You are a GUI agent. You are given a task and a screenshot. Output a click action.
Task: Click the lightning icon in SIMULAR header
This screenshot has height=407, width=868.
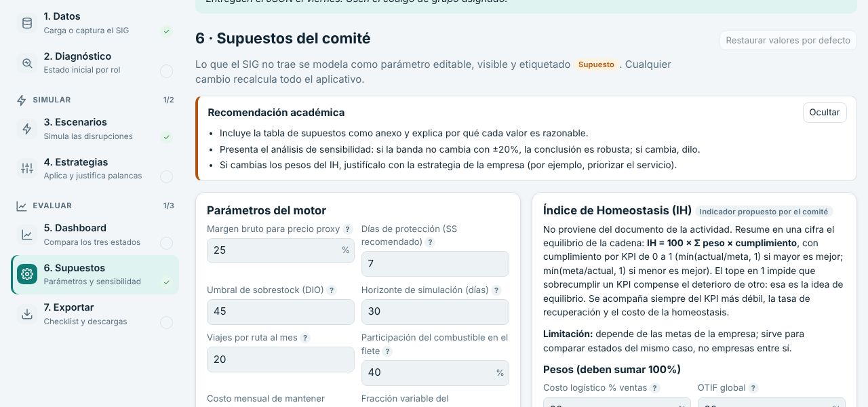coord(22,100)
